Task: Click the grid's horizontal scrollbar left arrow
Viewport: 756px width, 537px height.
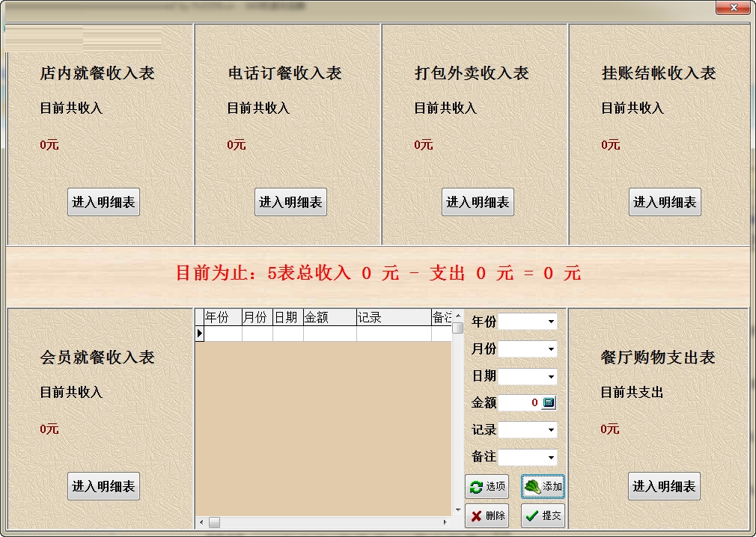Action: click(x=201, y=522)
